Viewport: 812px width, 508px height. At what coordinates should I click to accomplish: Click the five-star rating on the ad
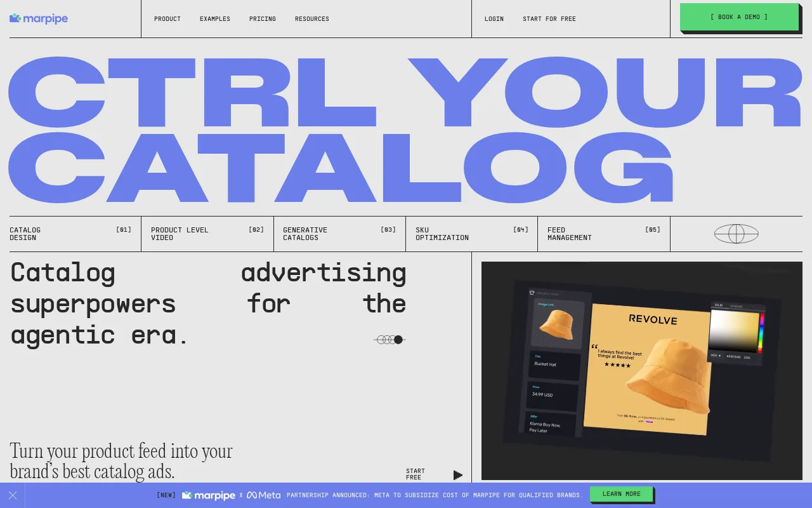(x=617, y=365)
